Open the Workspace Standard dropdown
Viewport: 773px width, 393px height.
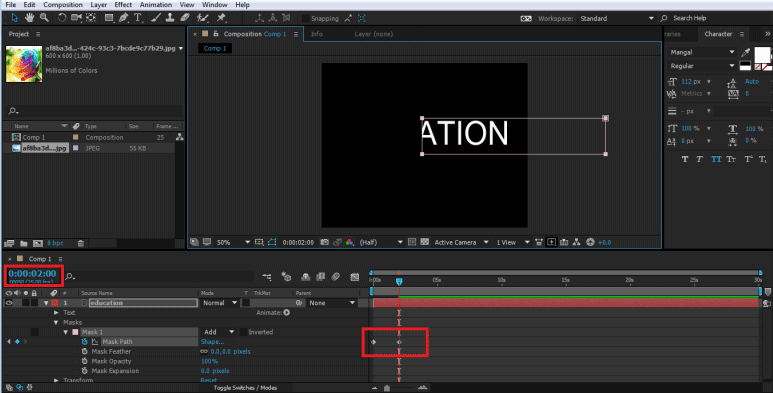pos(617,18)
